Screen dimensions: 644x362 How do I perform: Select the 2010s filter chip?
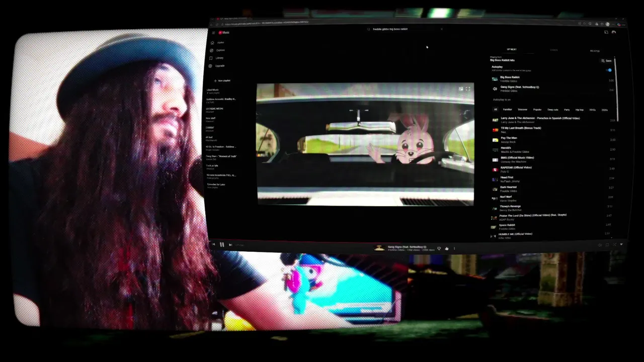pyautogui.click(x=592, y=110)
